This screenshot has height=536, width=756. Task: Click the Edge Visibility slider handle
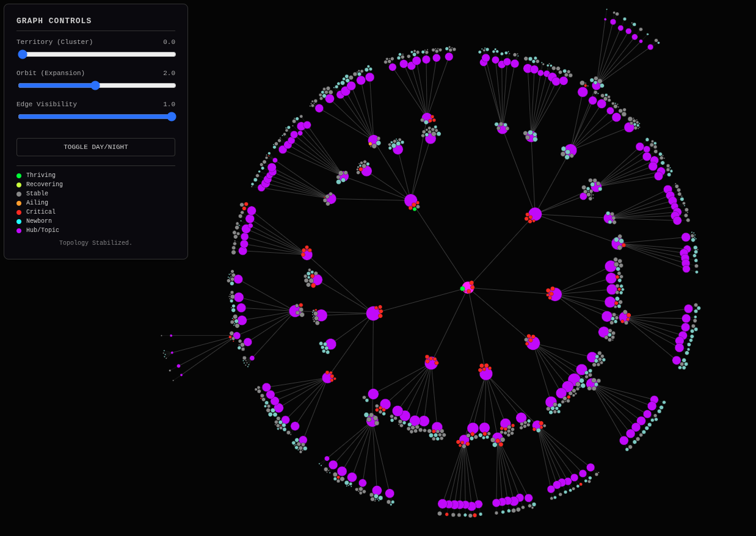pyautogui.click(x=172, y=117)
